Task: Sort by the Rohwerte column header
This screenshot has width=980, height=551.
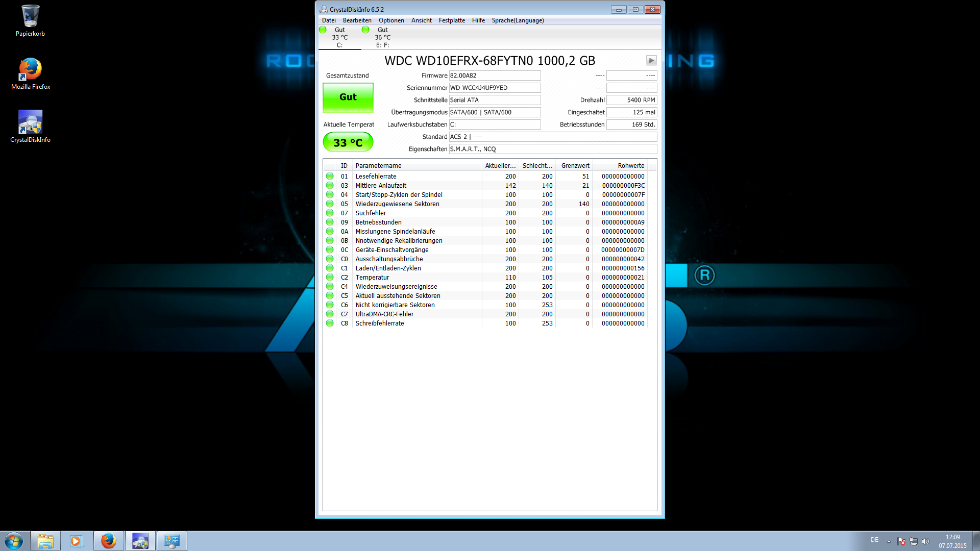Action: tap(630, 166)
